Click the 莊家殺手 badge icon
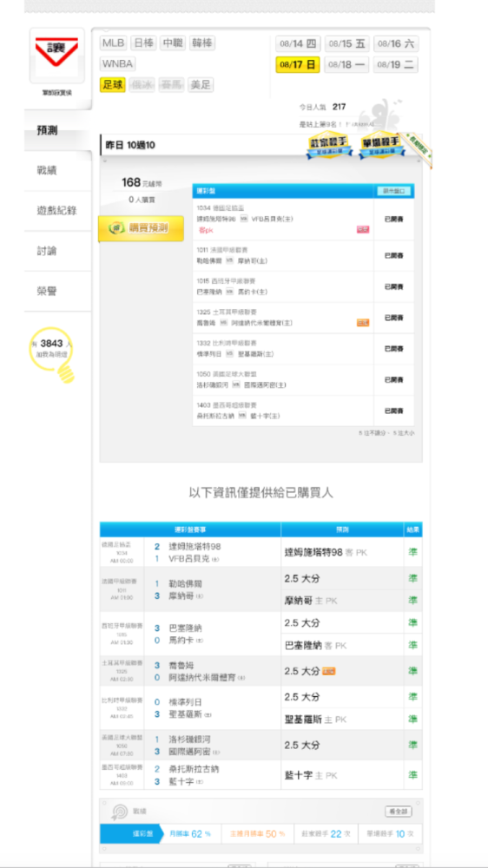Image resolution: width=488 pixels, height=868 pixels. (x=330, y=144)
